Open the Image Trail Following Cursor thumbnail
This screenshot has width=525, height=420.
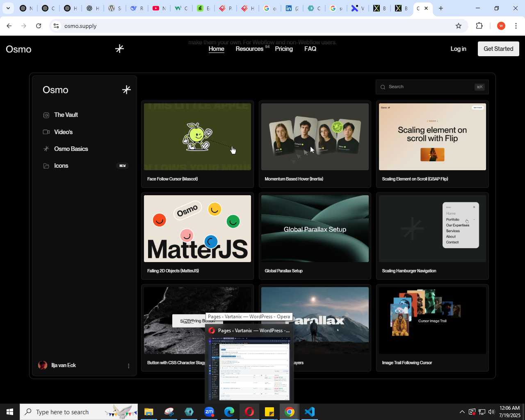tap(432, 320)
